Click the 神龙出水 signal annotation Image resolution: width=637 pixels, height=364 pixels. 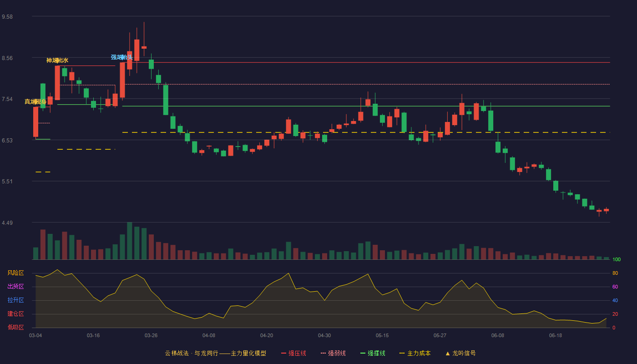click(57, 61)
